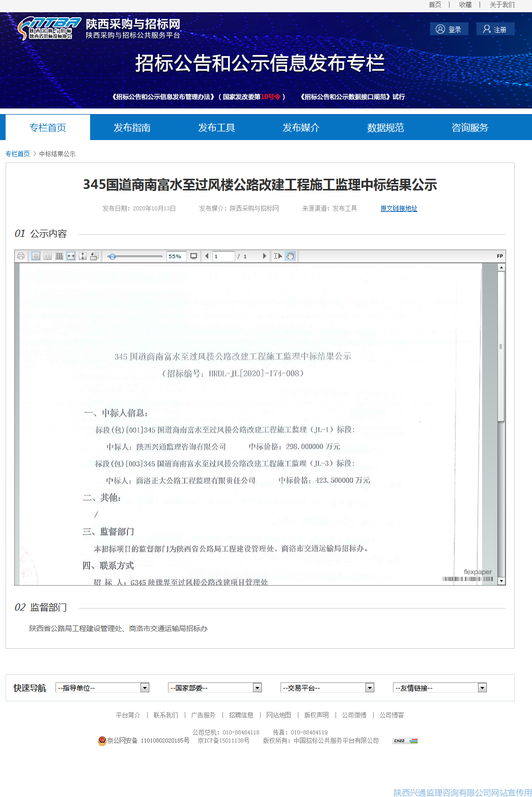Viewport: 532px width, 797px height.
Task: Open the 国家部委 dropdown
Action: [x=215, y=688]
